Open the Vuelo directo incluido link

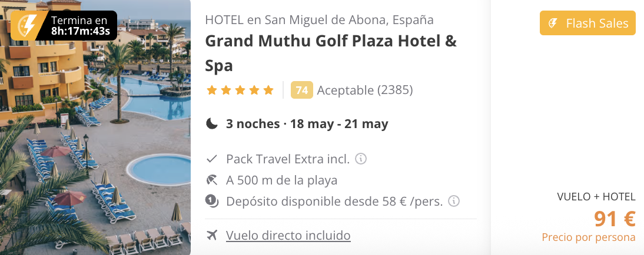click(x=288, y=236)
